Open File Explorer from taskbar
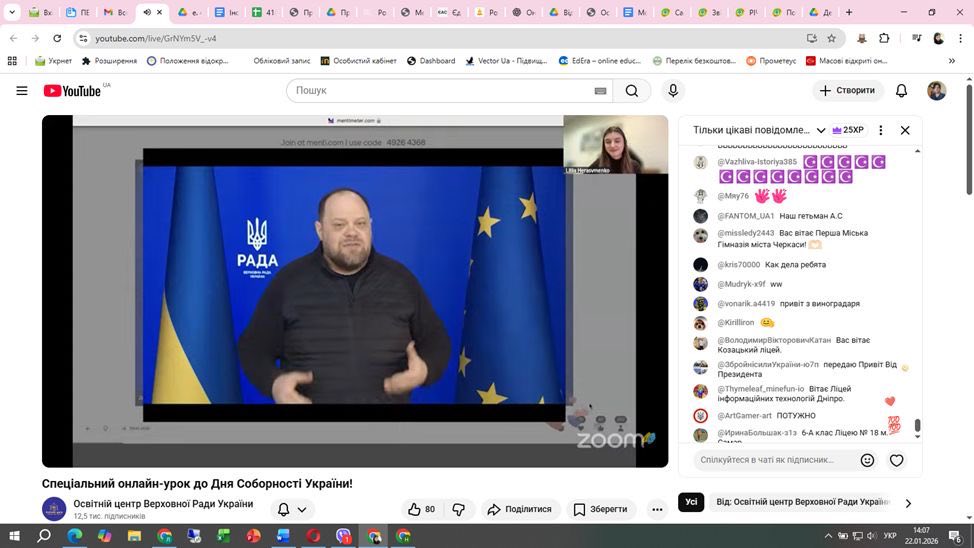 (x=134, y=536)
